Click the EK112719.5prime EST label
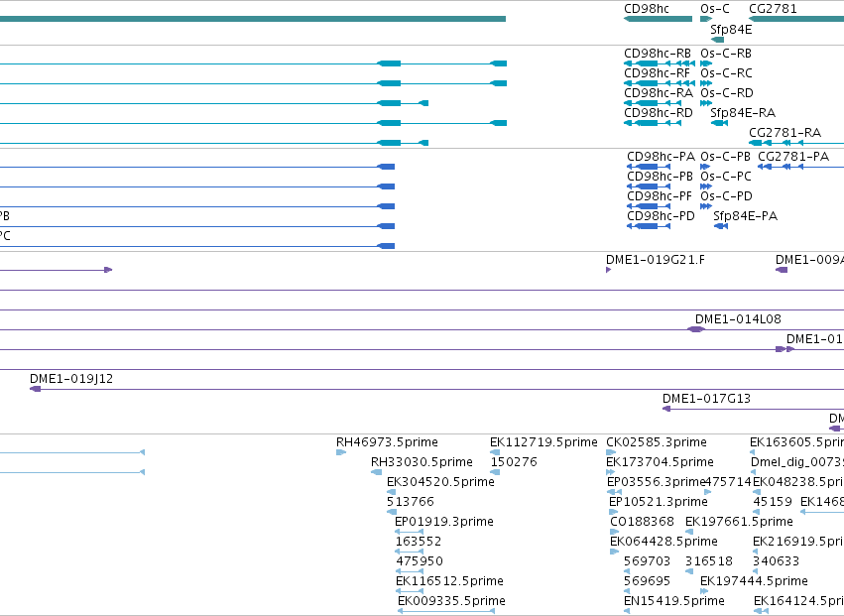The height and width of the screenshot is (616, 844). click(x=543, y=442)
